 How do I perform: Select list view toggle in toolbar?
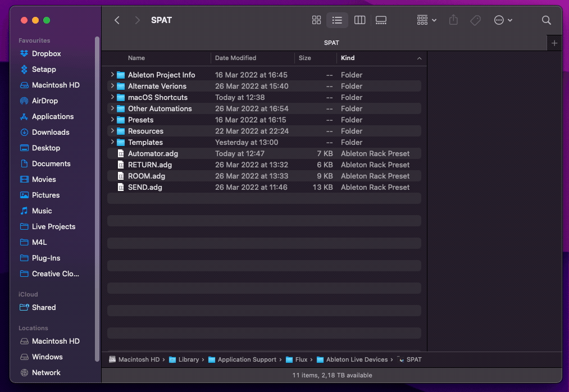click(337, 20)
